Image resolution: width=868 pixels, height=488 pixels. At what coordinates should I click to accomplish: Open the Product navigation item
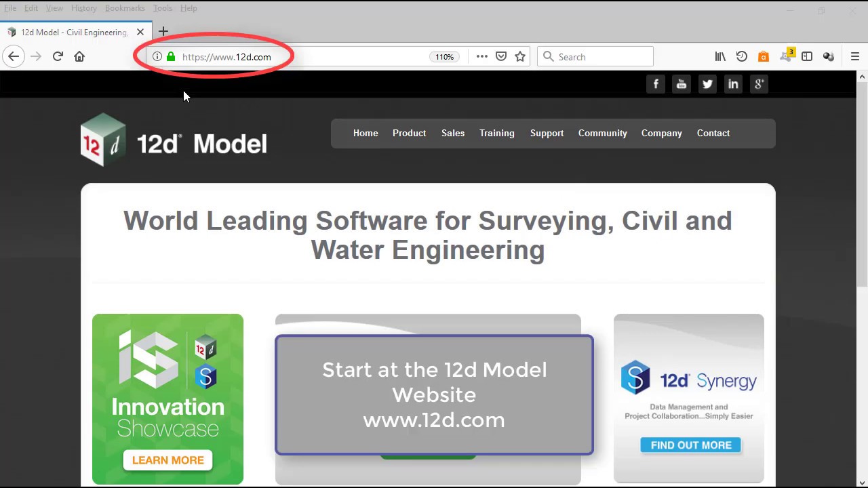[409, 134]
